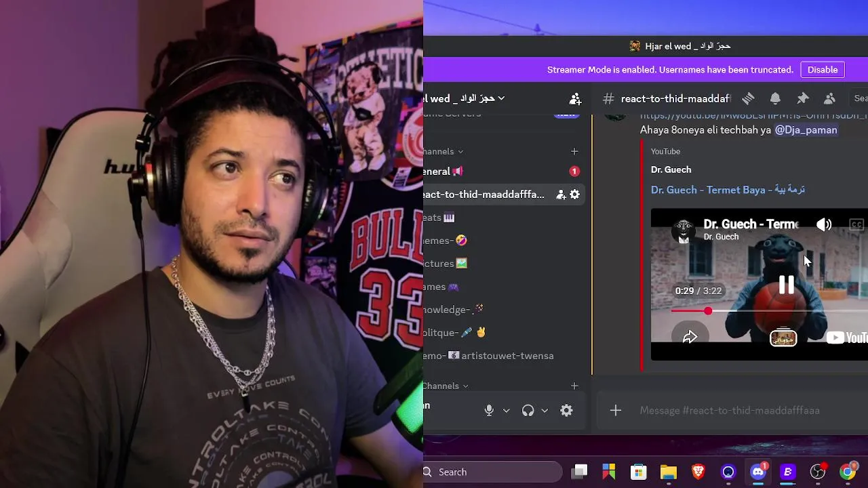Open the video on YouTube logo
Image resolution: width=868 pixels, height=488 pixels.
point(847,338)
